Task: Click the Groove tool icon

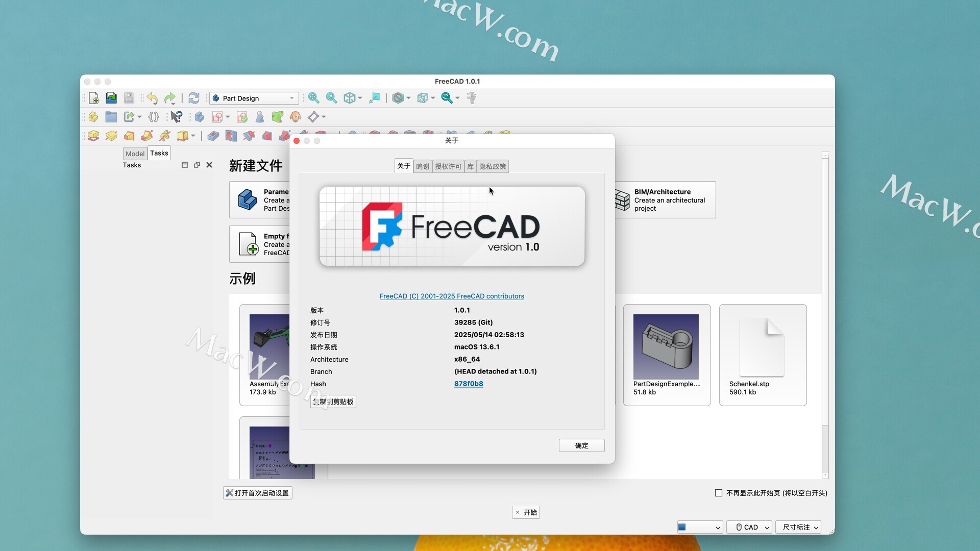Action: [x=249, y=136]
